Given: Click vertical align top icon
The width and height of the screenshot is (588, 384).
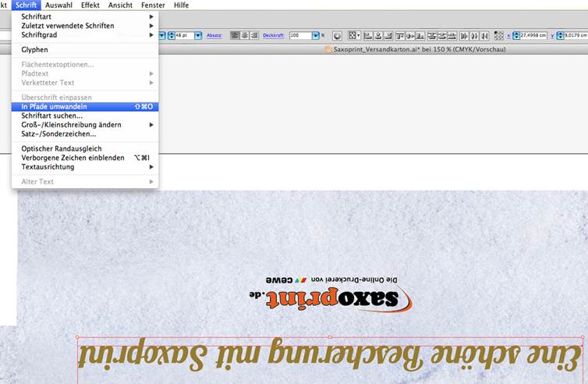Looking at the screenshot, I should (x=400, y=36).
